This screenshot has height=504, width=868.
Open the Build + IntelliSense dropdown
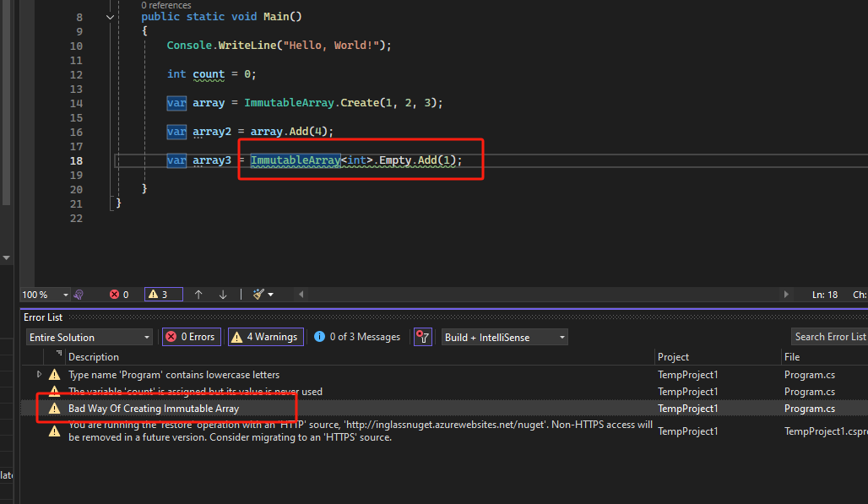[504, 337]
